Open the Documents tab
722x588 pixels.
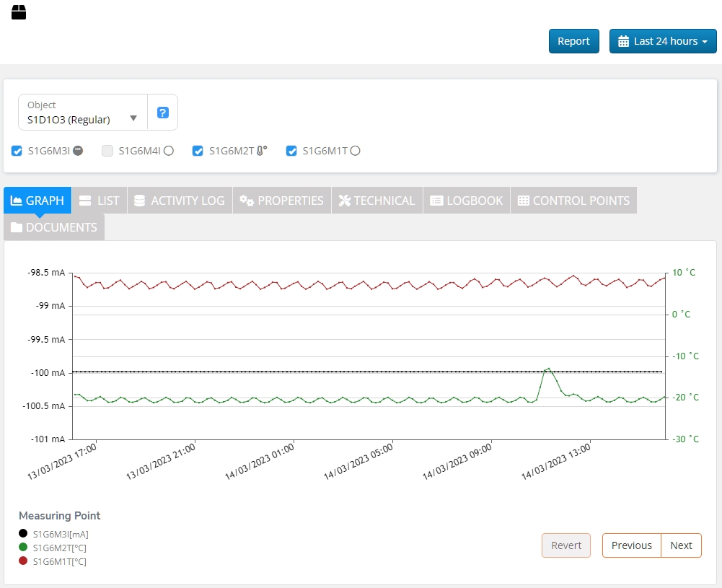[x=54, y=227]
